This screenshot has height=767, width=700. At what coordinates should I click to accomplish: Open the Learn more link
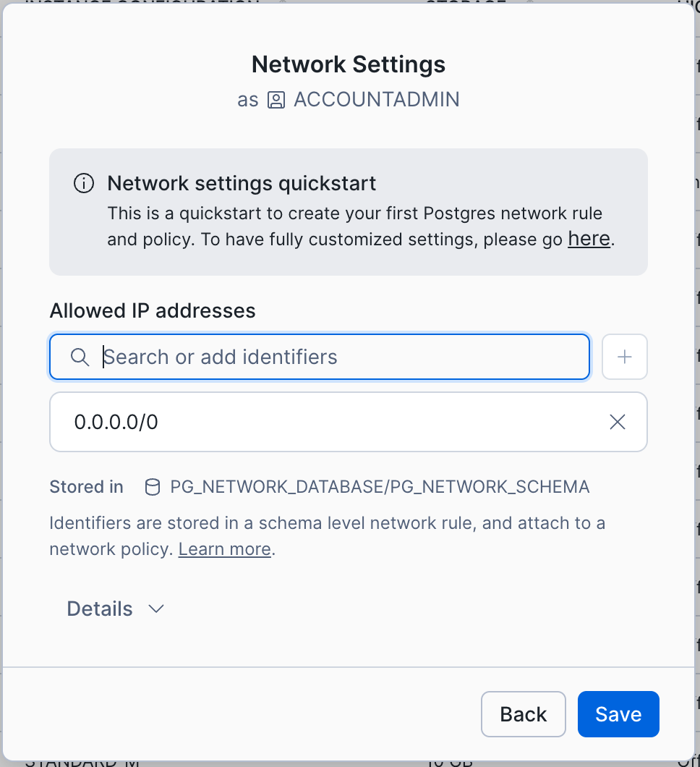224,549
